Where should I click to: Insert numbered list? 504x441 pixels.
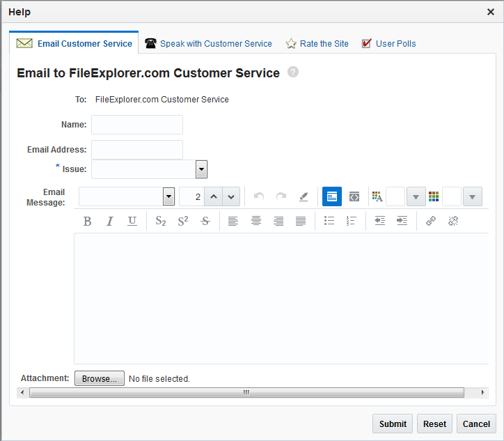[x=352, y=221]
